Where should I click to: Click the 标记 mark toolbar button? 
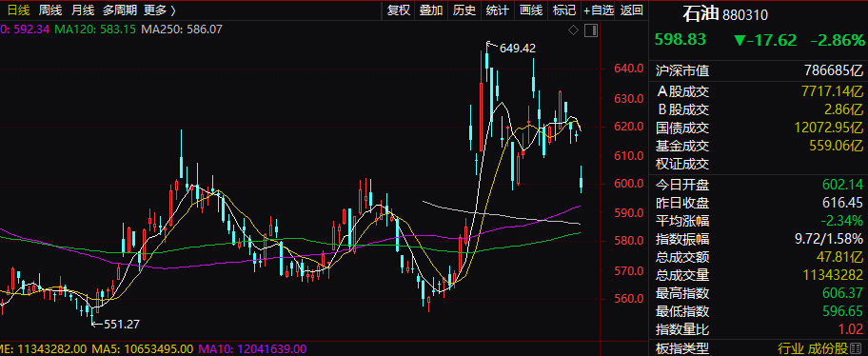pos(564,10)
